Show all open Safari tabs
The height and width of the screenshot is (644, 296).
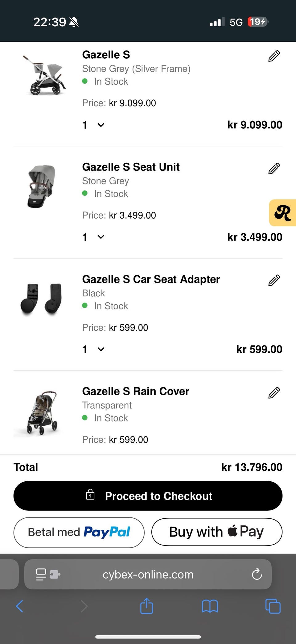pos(273,606)
